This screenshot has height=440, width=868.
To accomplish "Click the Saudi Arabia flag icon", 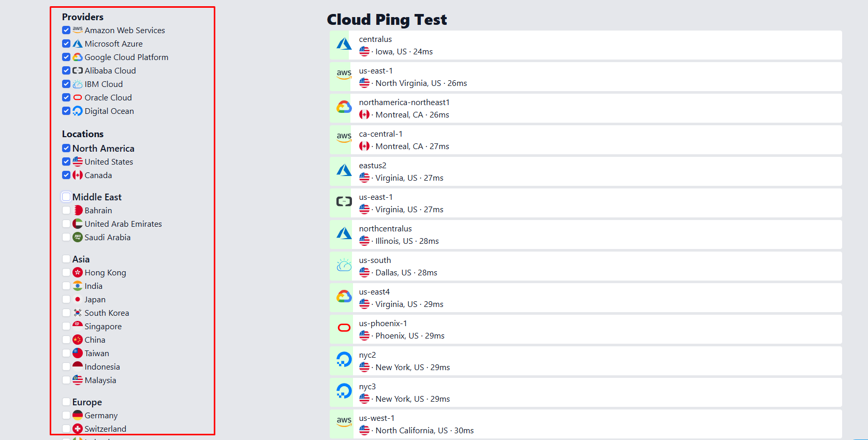I will (78, 237).
